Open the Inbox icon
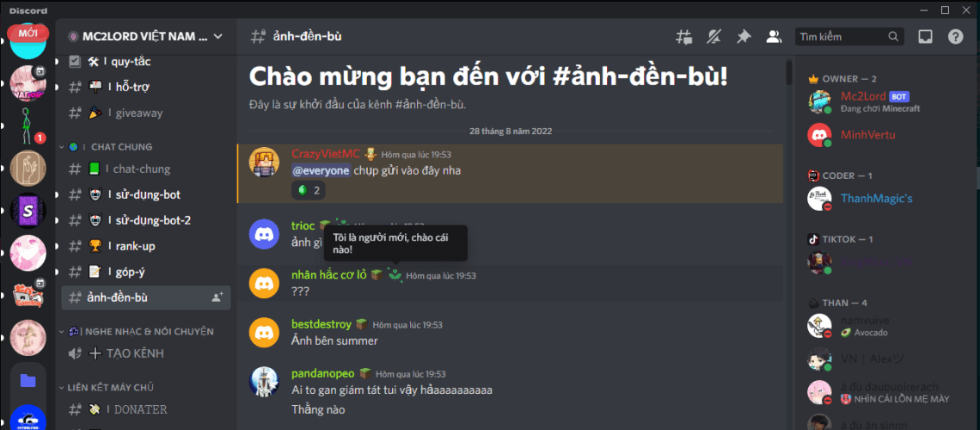Screen dimensions: 980x430 (x=925, y=37)
